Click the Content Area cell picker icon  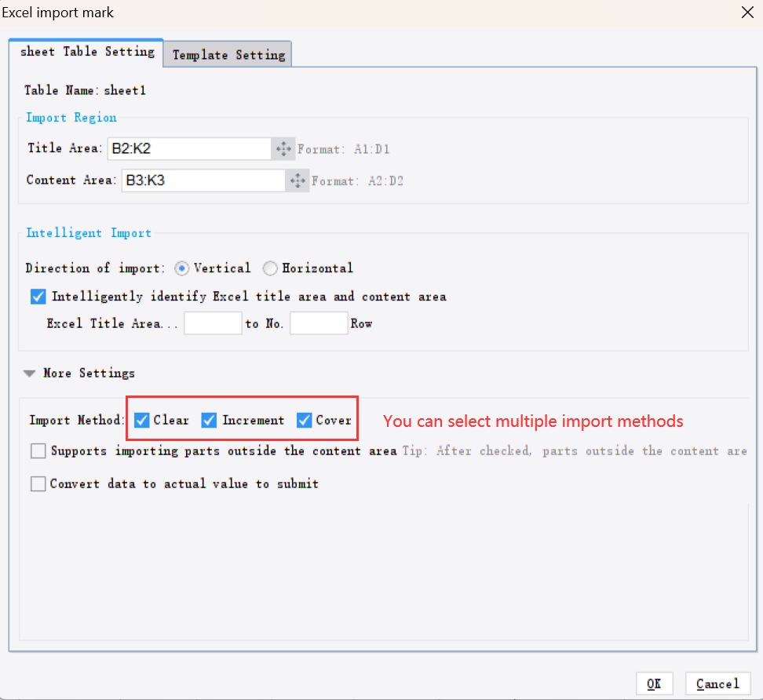297,180
